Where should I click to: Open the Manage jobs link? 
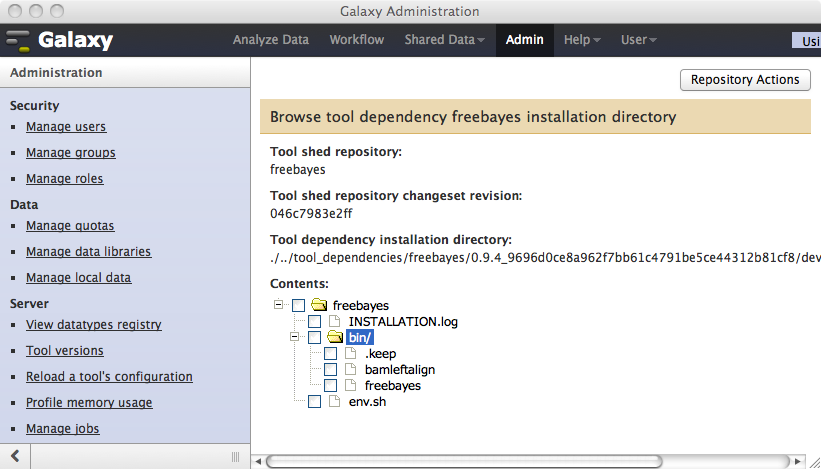pyautogui.click(x=63, y=429)
